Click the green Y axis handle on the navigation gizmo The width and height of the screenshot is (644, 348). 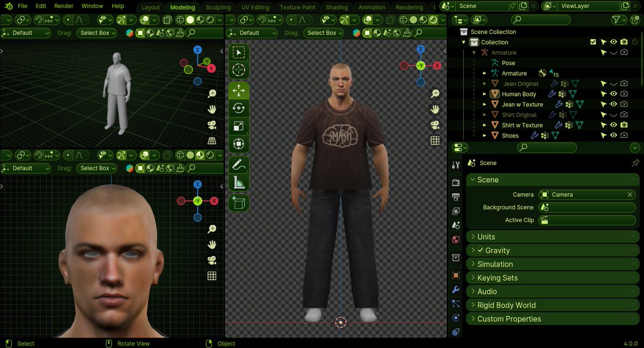pyautogui.click(x=420, y=65)
